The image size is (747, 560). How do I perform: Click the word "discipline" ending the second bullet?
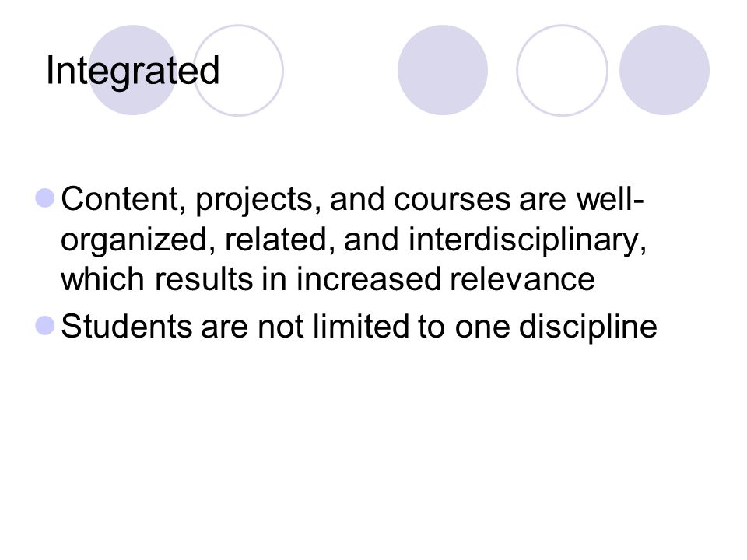click(588, 327)
